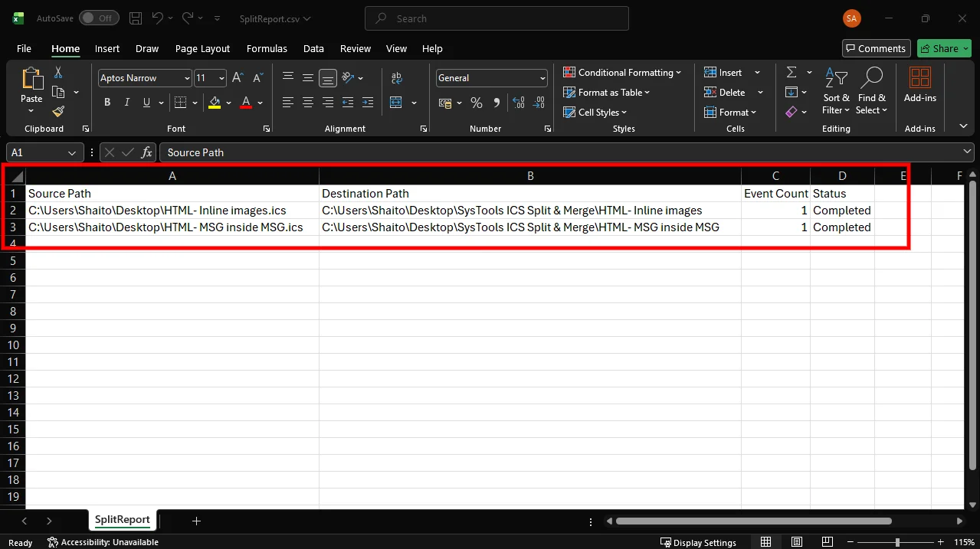
Task: Open the File menu
Action: point(24,48)
